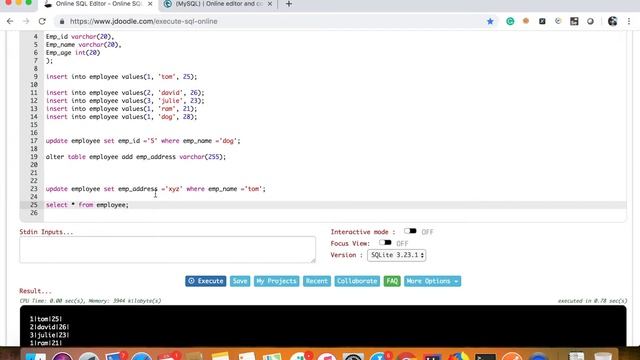Switch to the (MySQL) Online editor tab
Screen dimensions: 640x360
coord(219,4)
